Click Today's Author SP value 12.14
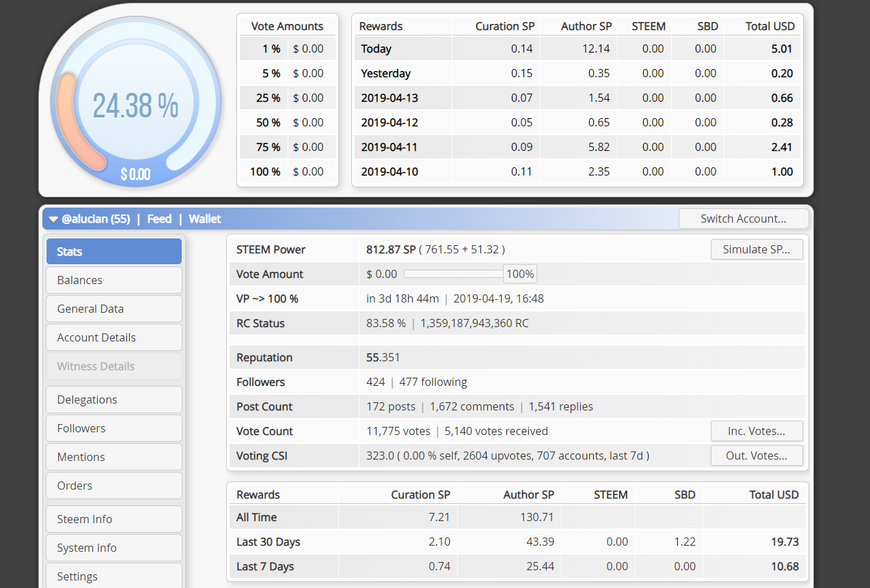Viewport: 870px width, 588px height. tap(596, 48)
